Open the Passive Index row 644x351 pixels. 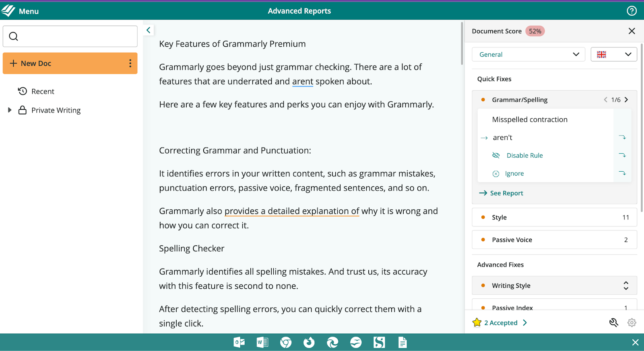tap(554, 305)
